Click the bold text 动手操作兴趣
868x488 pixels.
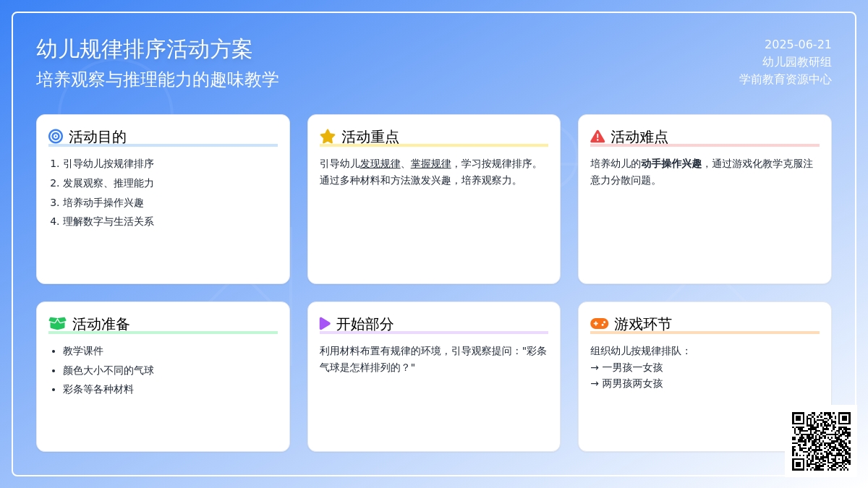click(671, 163)
